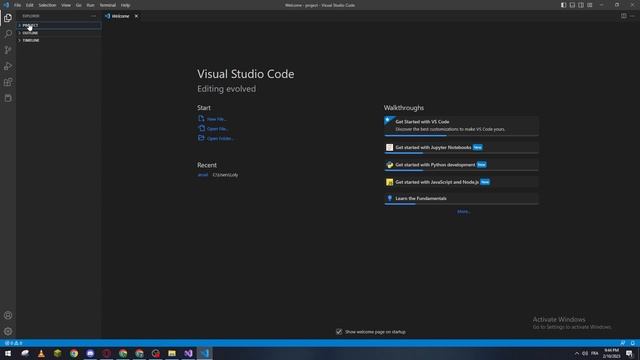Image resolution: width=640 pixels, height=360 pixels.
Task: Click the status bar feedback icon
Action: click(x=622, y=343)
